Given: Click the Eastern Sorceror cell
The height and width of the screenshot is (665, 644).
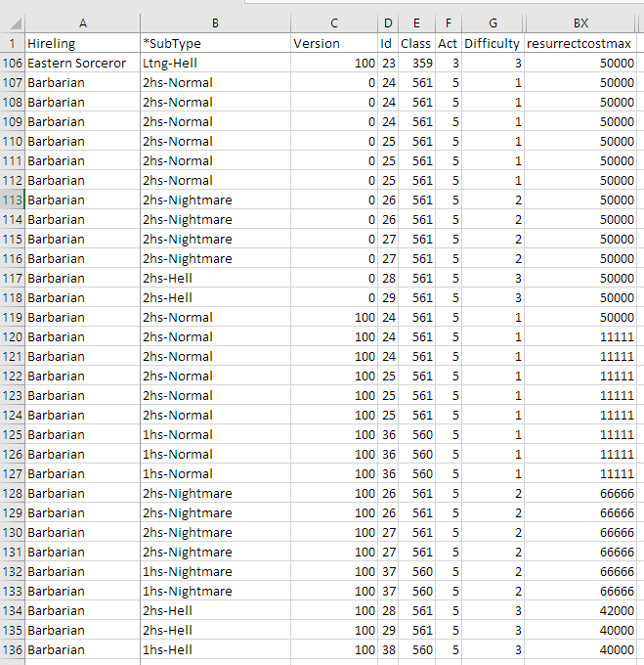Looking at the screenshot, I should tap(82, 63).
